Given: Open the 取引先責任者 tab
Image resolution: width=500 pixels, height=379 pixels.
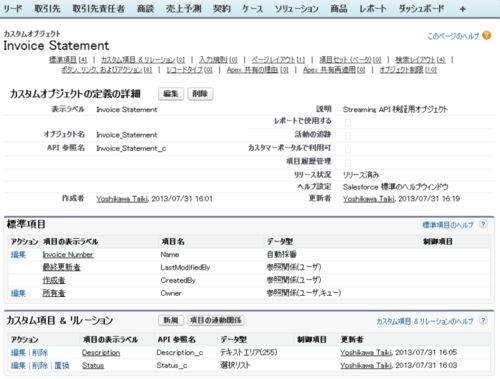Looking at the screenshot, I should click(99, 9).
